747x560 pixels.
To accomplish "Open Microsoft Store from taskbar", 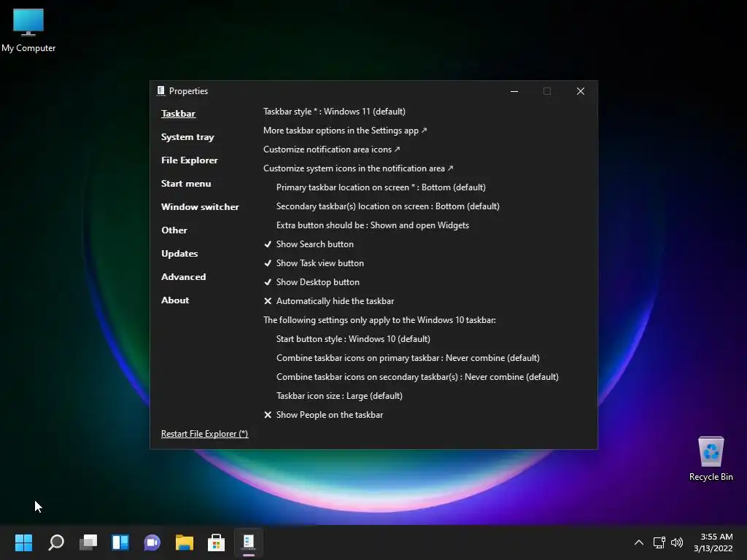I will pos(216,542).
